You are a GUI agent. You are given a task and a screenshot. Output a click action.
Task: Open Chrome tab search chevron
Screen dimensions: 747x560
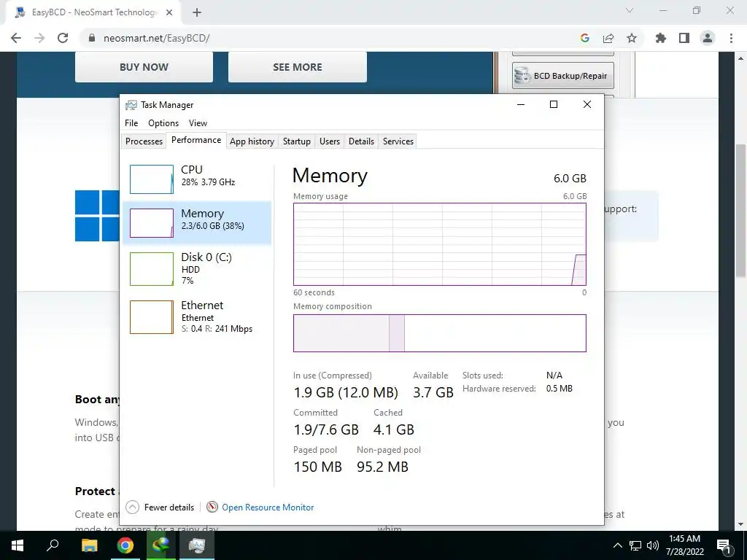pos(630,10)
